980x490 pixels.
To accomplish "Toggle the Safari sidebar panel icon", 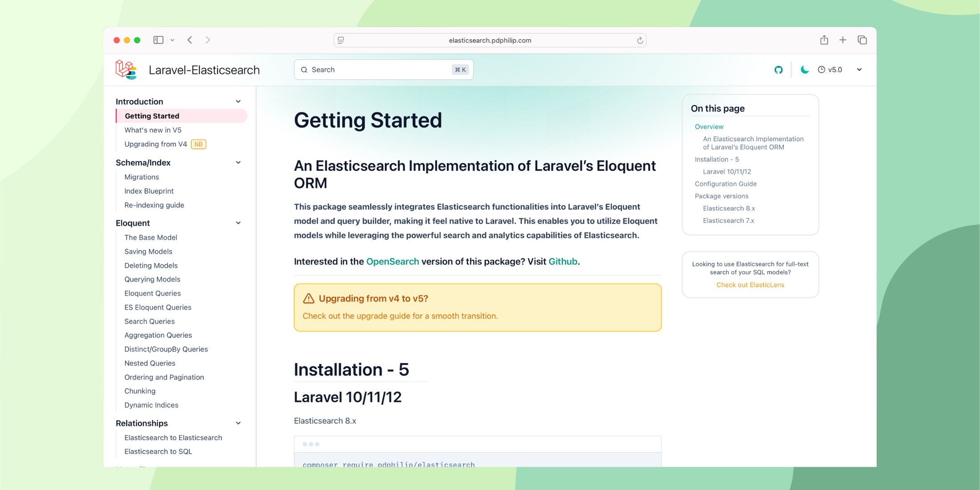I will (x=158, y=40).
